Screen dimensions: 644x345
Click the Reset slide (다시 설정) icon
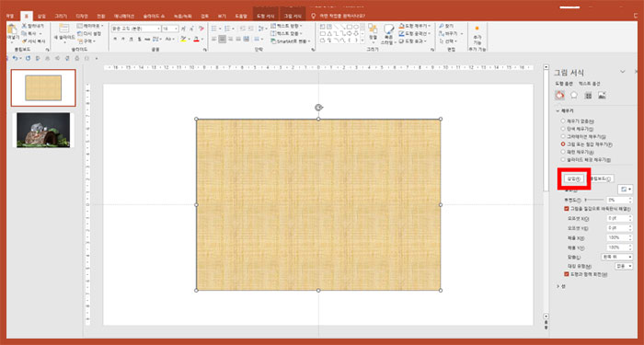point(80,33)
